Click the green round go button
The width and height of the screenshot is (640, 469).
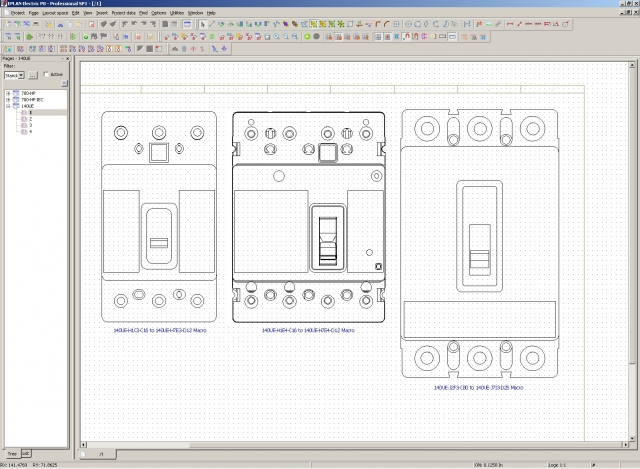307,37
